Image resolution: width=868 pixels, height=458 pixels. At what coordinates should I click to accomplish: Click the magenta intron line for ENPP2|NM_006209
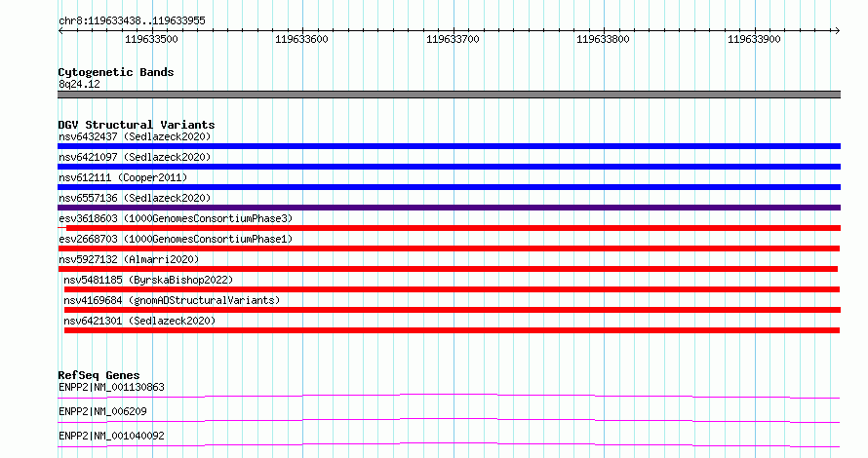click(x=449, y=420)
